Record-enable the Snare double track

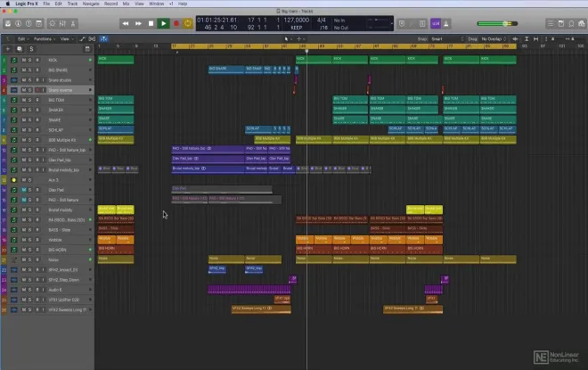(37, 80)
